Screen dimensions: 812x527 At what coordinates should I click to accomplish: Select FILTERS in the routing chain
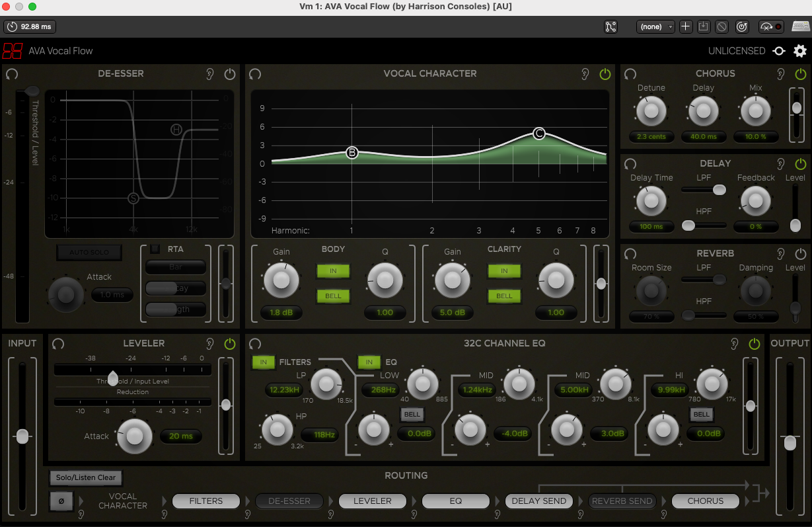click(206, 501)
